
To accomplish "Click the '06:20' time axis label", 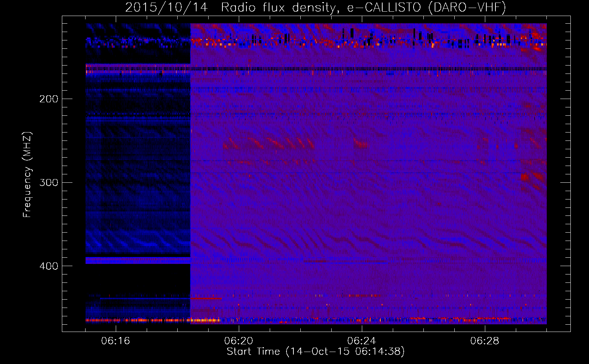I will [x=239, y=341].
